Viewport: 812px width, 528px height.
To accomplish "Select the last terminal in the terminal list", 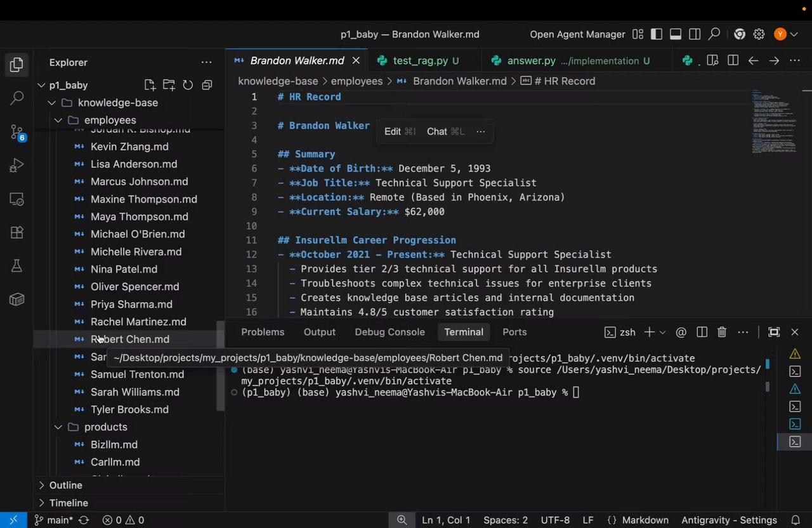I will point(795,442).
